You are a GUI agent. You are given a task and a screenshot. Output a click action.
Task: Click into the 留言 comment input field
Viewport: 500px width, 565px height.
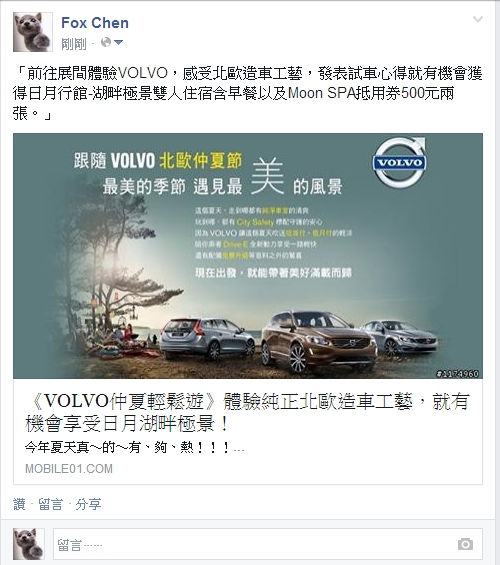point(268,544)
